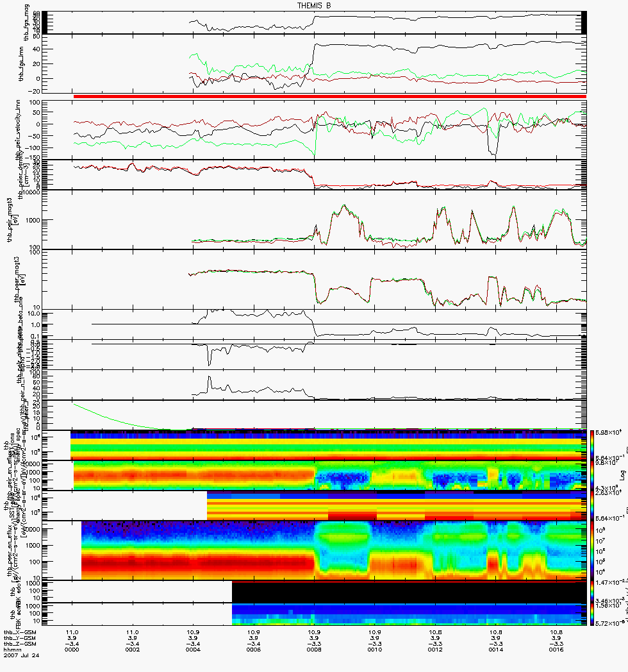Click the thb_fgs_lmn axis label
This screenshot has width=628, height=672.
click(x=21, y=64)
